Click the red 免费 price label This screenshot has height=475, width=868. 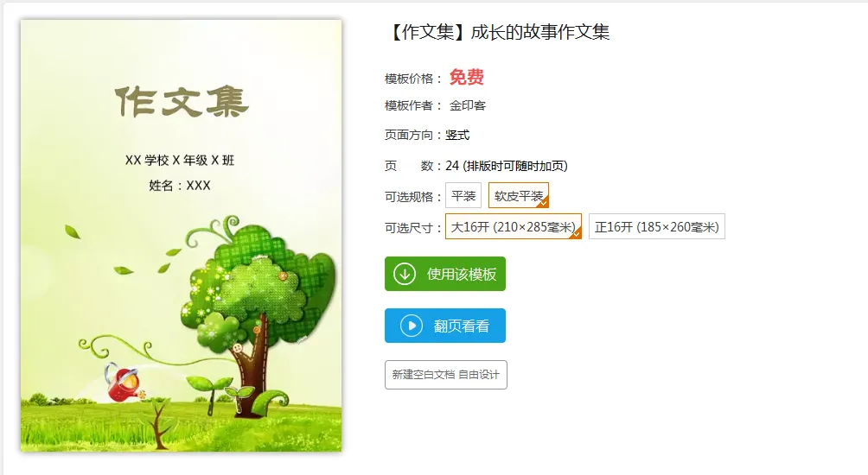[466, 77]
